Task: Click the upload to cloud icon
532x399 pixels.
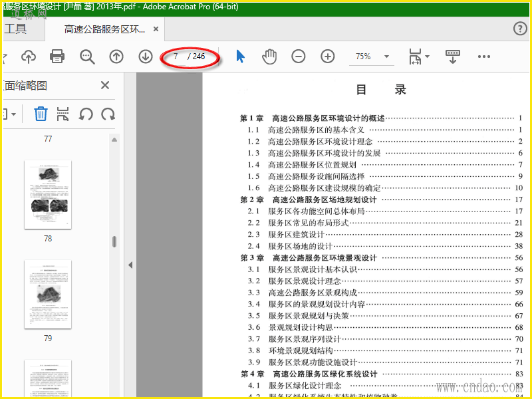Action: pyautogui.click(x=29, y=57)
